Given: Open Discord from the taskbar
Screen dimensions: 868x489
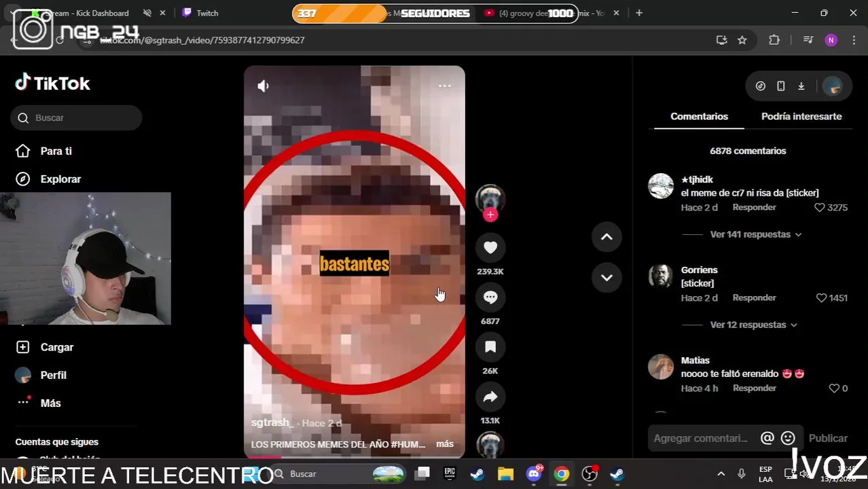Looking at the screenshot, I should (x=534, y=473).
